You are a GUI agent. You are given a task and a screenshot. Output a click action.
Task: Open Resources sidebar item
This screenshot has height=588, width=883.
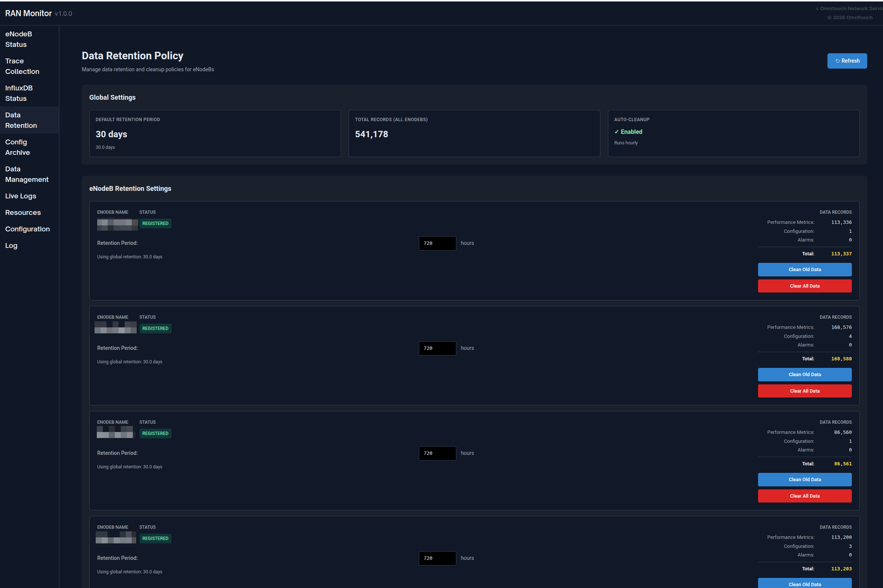(23, 212)
